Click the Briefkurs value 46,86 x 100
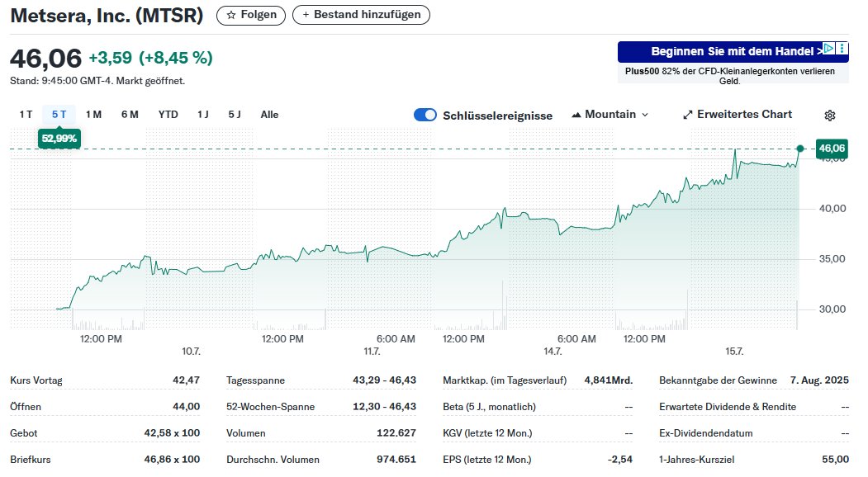The height and width of the screenshot is (477, 868). point(172,460)
